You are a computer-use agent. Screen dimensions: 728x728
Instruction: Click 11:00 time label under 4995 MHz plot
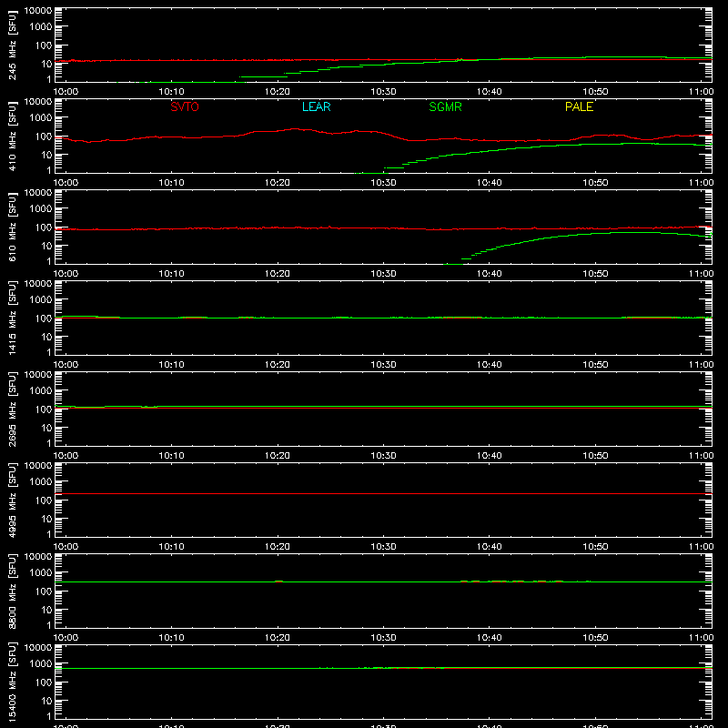[701, 547]
